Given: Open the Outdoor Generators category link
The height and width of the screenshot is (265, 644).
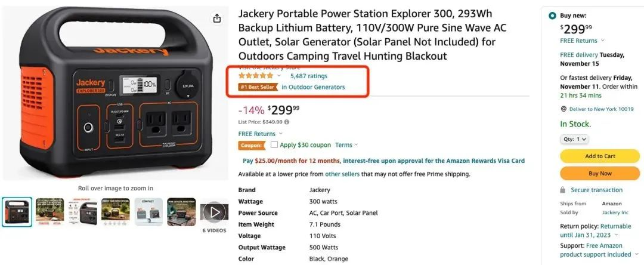Looking at the screenshot, I should [x=313, y=87].
